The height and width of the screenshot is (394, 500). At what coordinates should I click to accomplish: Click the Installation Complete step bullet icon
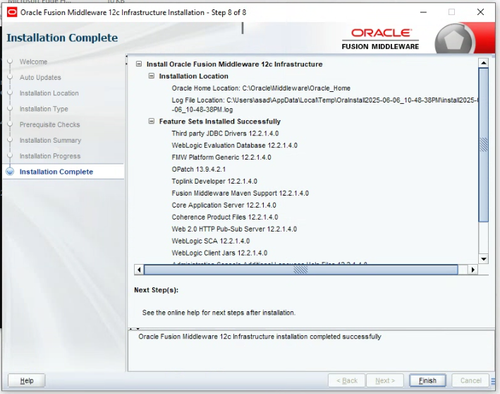(x=10, y=171)
